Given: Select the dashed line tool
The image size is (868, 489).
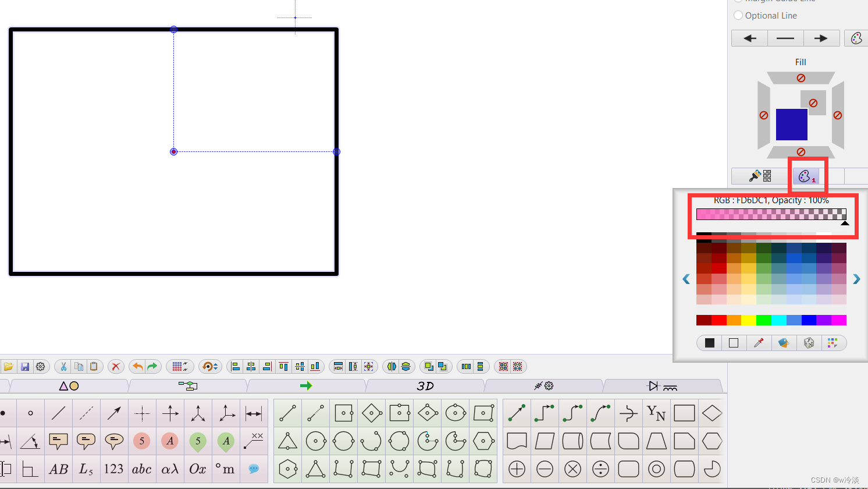Looking at the screenshot, I should tap(86, 413).
